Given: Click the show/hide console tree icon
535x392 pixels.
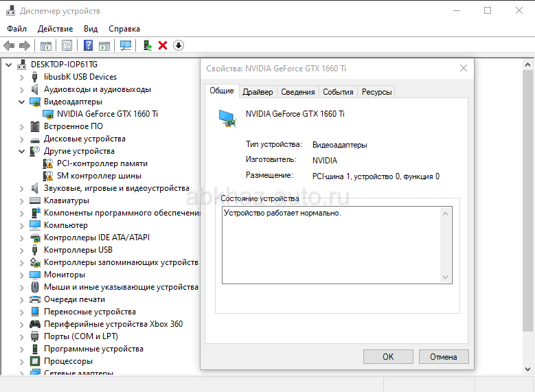Looking at the screenshot, I should (x=46, y=46).
